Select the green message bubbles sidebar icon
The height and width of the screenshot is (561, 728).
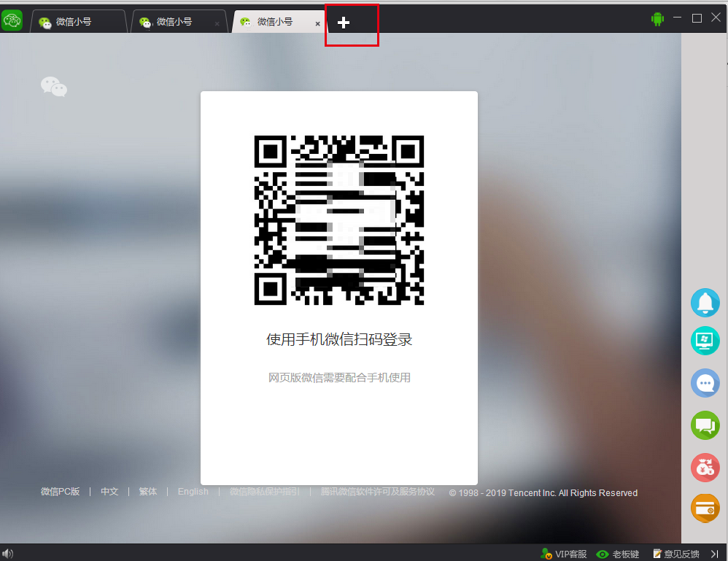pos(705,425)
